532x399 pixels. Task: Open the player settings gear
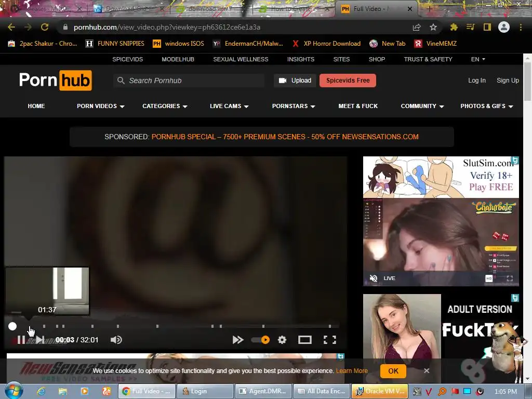coord(282,340)
